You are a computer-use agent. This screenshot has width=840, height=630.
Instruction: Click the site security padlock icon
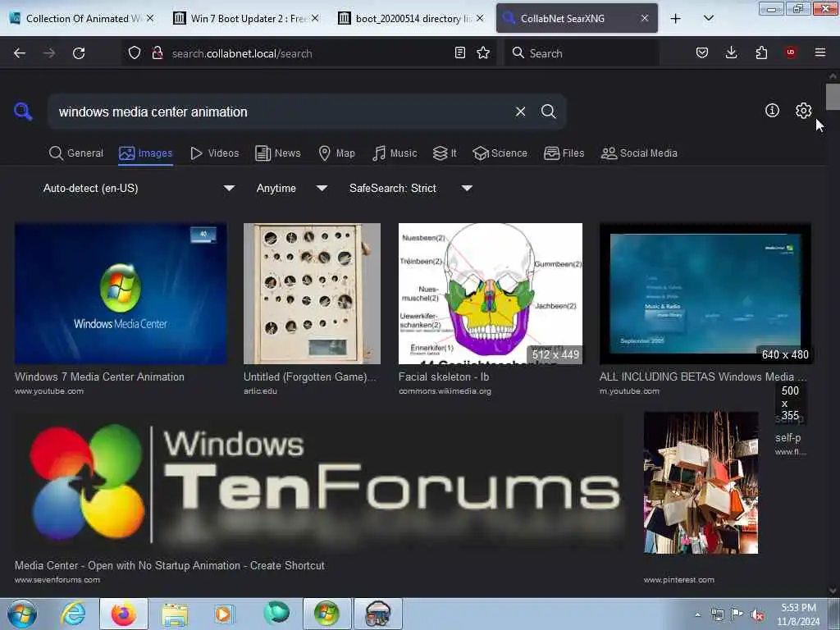click(x=157, y=53)
